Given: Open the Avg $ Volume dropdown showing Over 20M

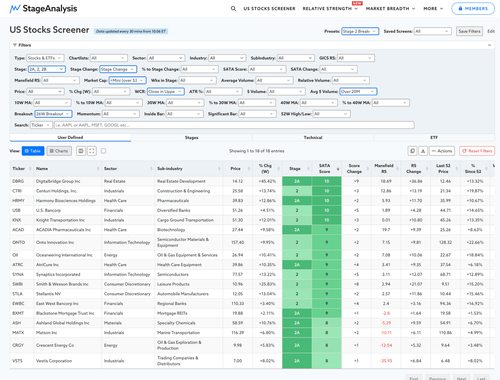Looking at the screenshot, I should (x=358, y=92).
